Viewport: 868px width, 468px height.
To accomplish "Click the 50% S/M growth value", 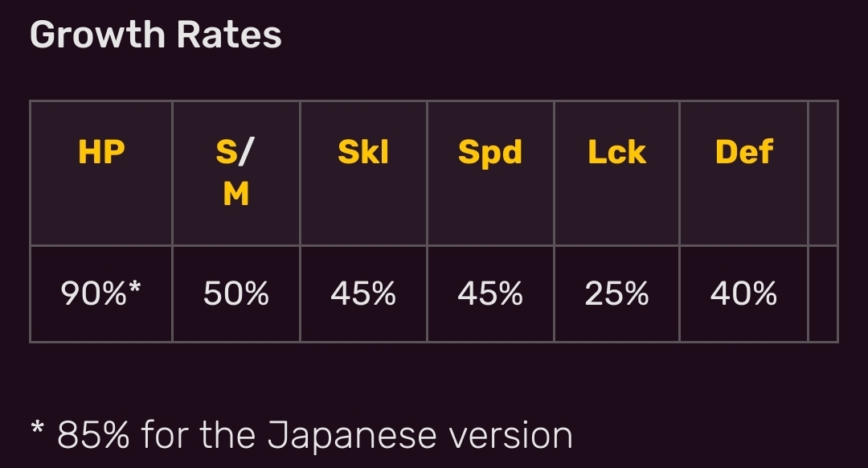I will (x=235, y=294).
